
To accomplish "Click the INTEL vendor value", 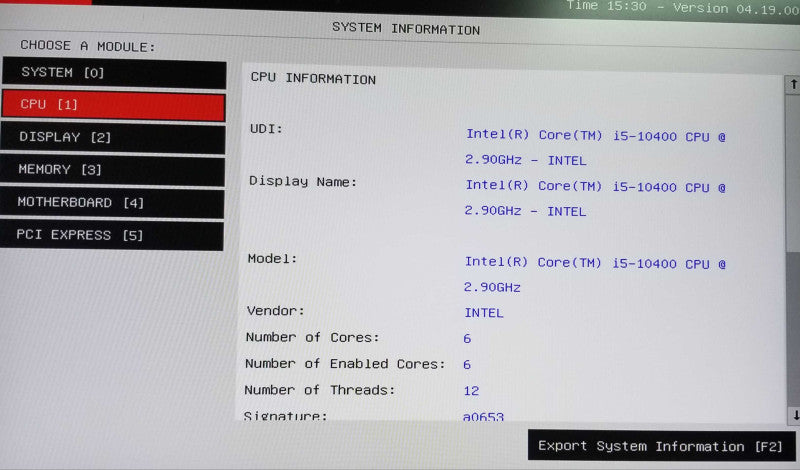I will [x=484, y=313].
